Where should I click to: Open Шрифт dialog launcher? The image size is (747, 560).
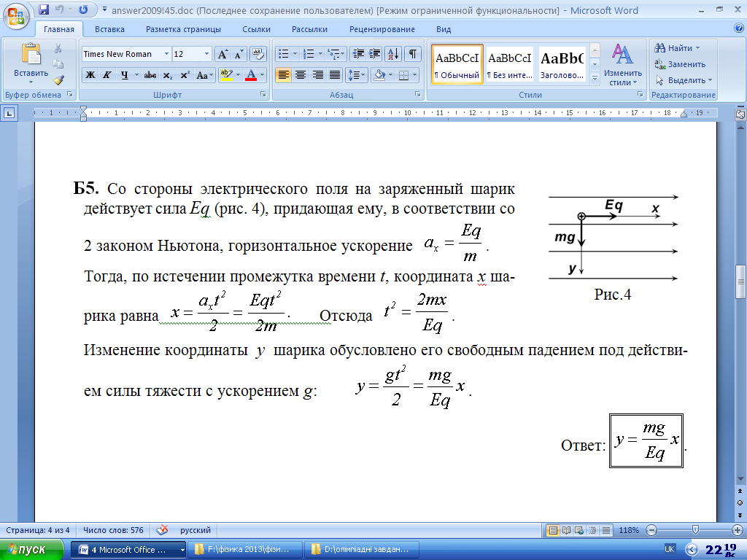[x=263, y=94]
